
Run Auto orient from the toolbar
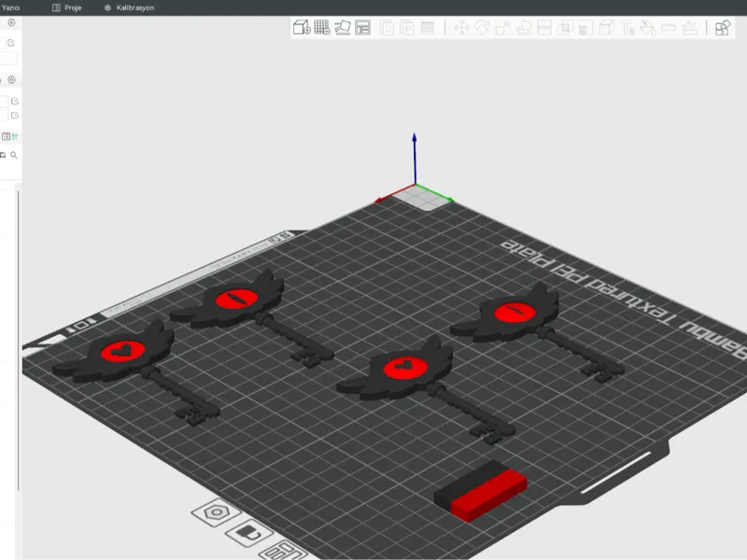(x=343, y=28)
